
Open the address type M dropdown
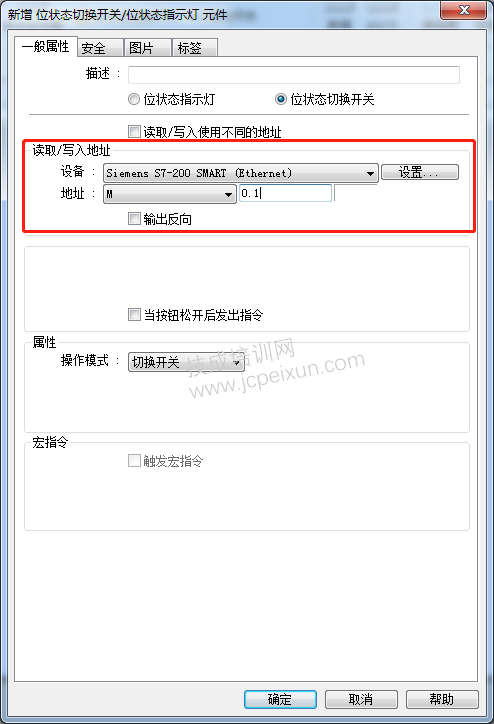169,194
